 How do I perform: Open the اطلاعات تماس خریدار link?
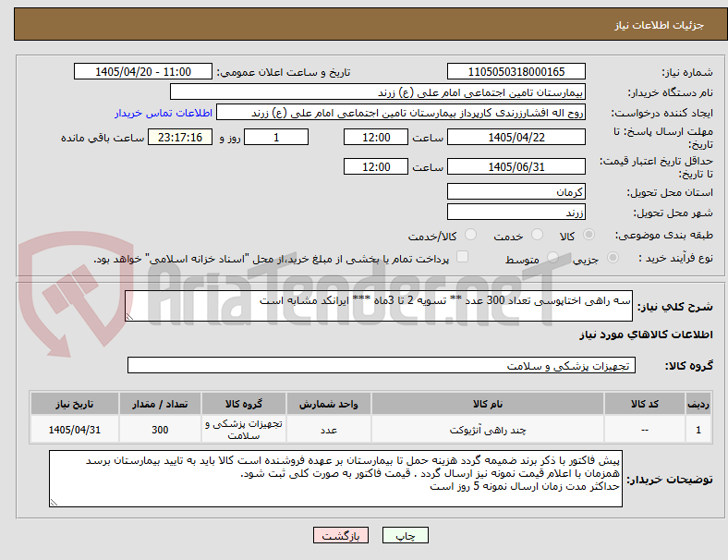tap(164, 113)
